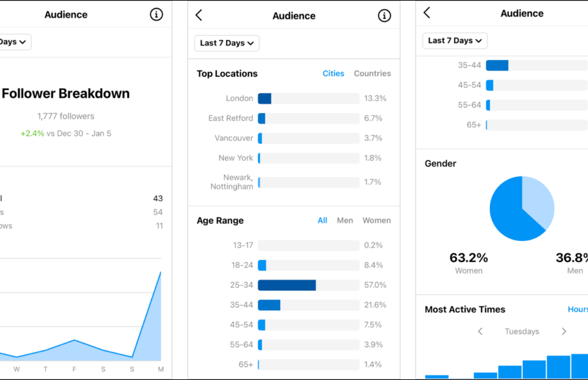Click the 25-34 age range bar at 57.0%

click(308, 285)
